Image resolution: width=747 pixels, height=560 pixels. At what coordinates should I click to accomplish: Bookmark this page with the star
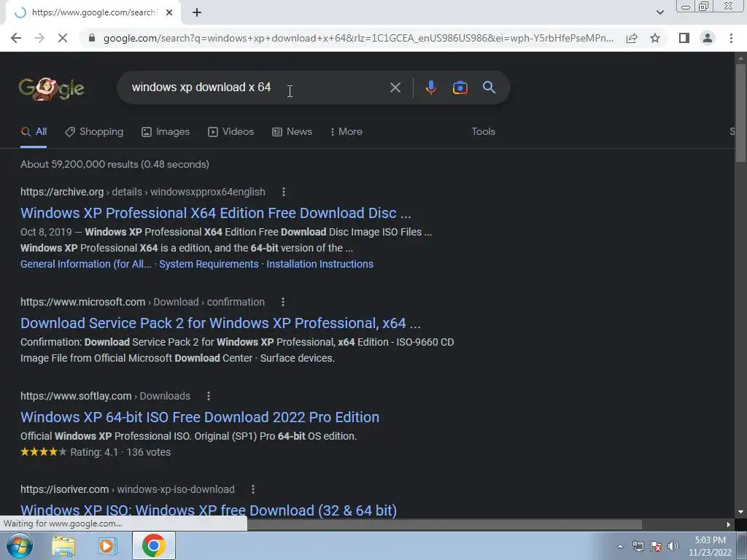tap(655, 38)
